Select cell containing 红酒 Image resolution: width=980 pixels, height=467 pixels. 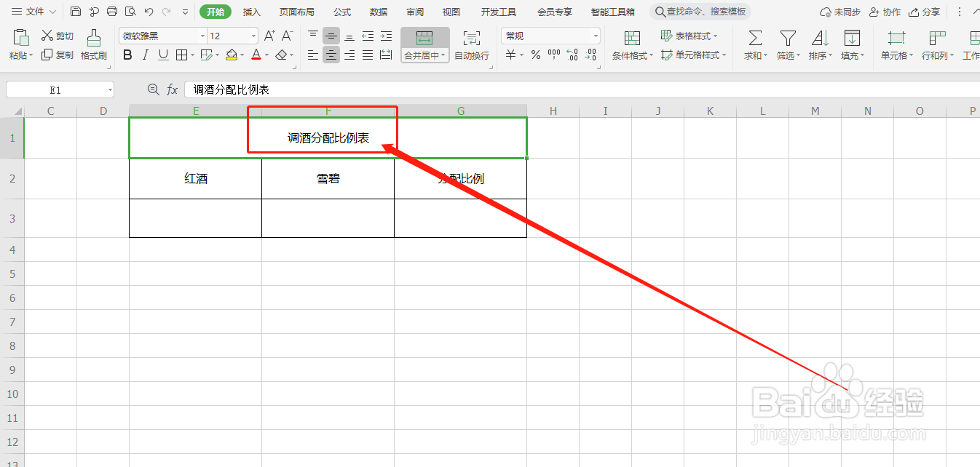[195, 178]
